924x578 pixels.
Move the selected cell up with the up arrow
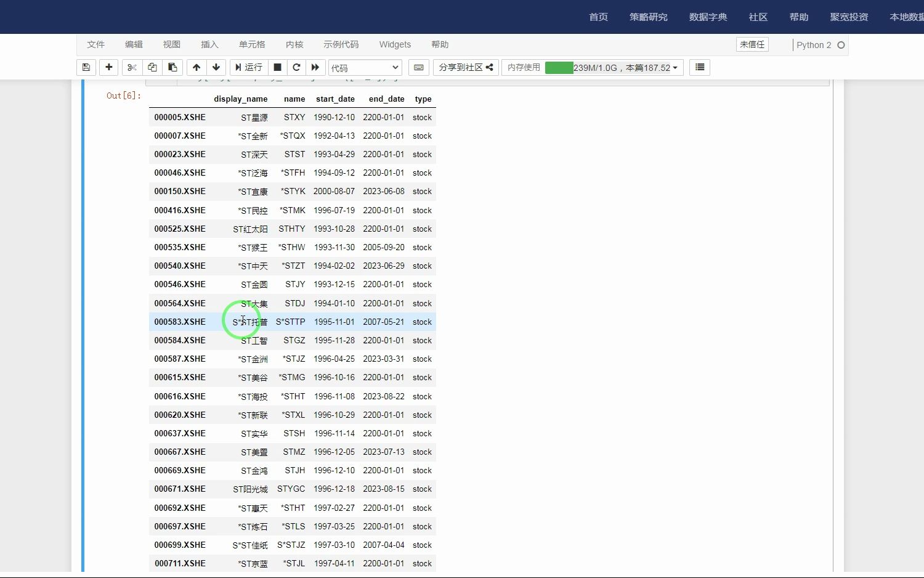point(197,67)
